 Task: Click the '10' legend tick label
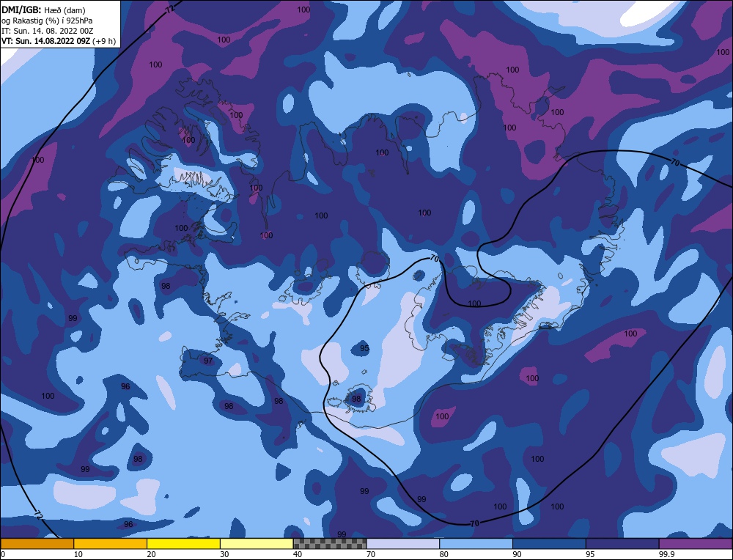[78, 554]
